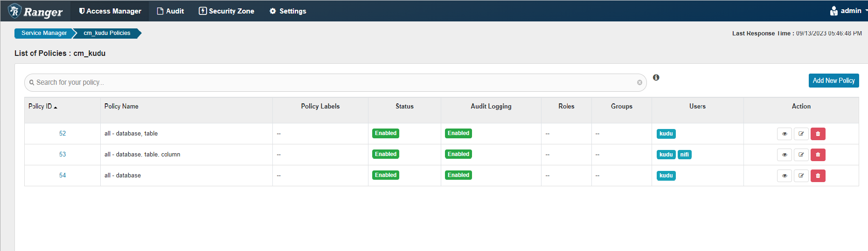The width and height of the screenshot is (868, 251).
Task: Click policy name 'all - database, table'
Action: [x=131, y=134]
